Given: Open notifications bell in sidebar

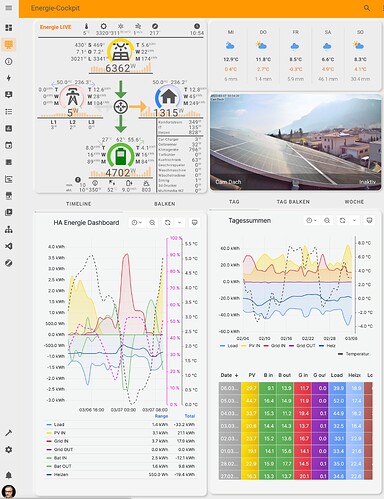Looking at the screenshot, I should point(9,475).
